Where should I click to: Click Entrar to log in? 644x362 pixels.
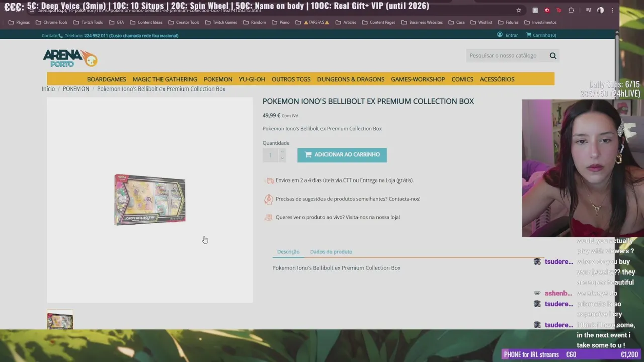point(508,35)
